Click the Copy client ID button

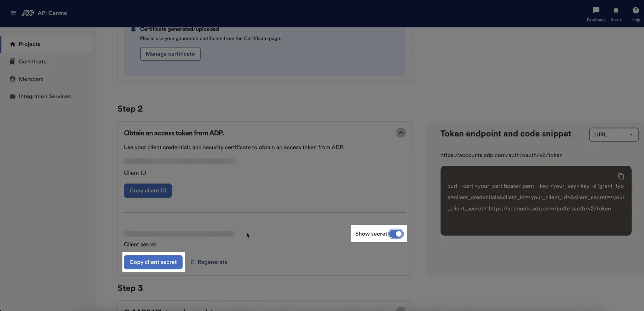(148, 191)
